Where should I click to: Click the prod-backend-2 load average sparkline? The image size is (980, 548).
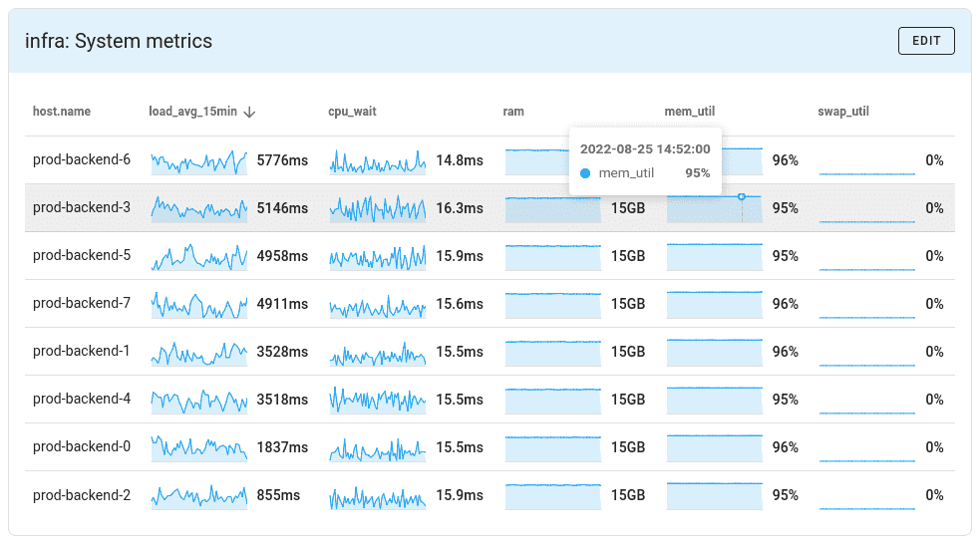[x=198, y=495]
